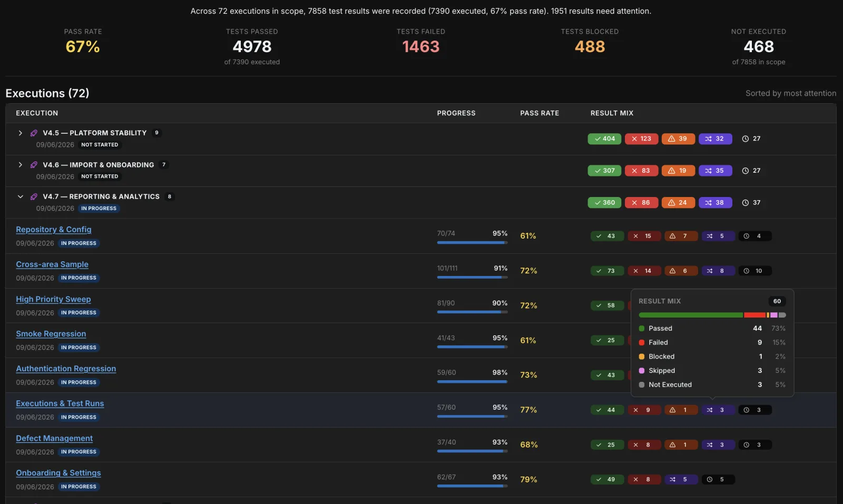Click the IN PROGRESS tag under Smoke Regression
This screenshot has height=504, width=843.
[79, 348]
